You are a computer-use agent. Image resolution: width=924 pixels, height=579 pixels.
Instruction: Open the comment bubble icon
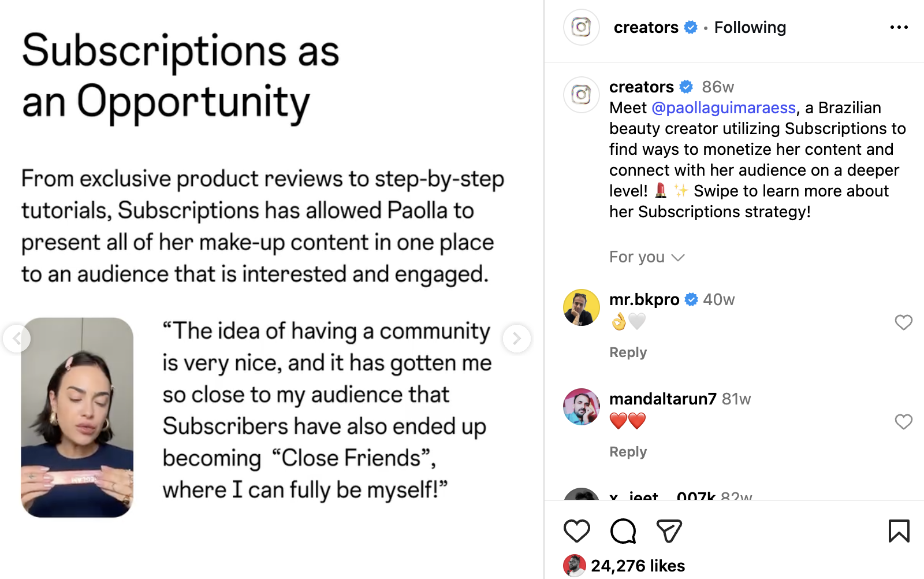click(x=623, y=531)
